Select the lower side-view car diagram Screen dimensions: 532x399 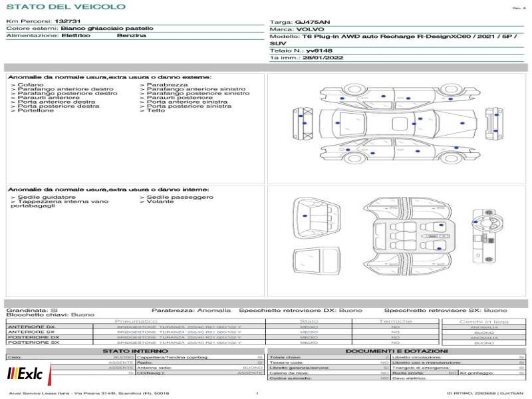pos(400,151)
